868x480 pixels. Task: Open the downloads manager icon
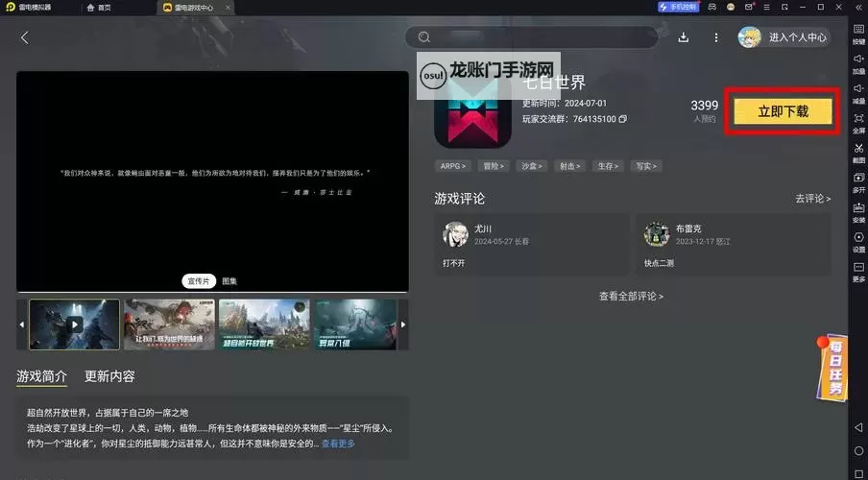click(684, 37)
